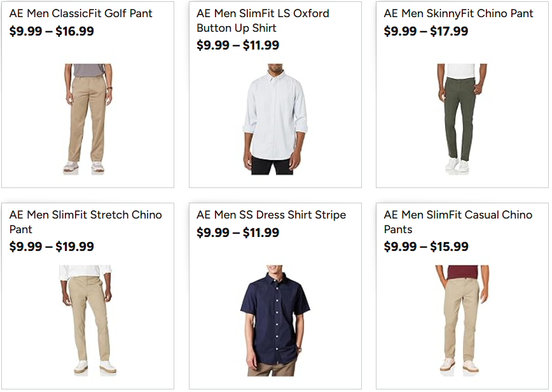Select the $9.99 – $11.99 price under Dress Shirt Stripe
Screen dimensions: 552x392
(x=240, y=233)
